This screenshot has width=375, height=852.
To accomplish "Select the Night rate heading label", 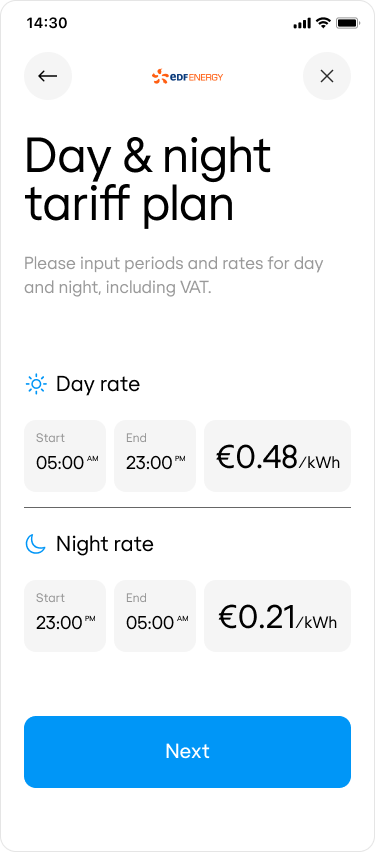I will click(105, 544).
